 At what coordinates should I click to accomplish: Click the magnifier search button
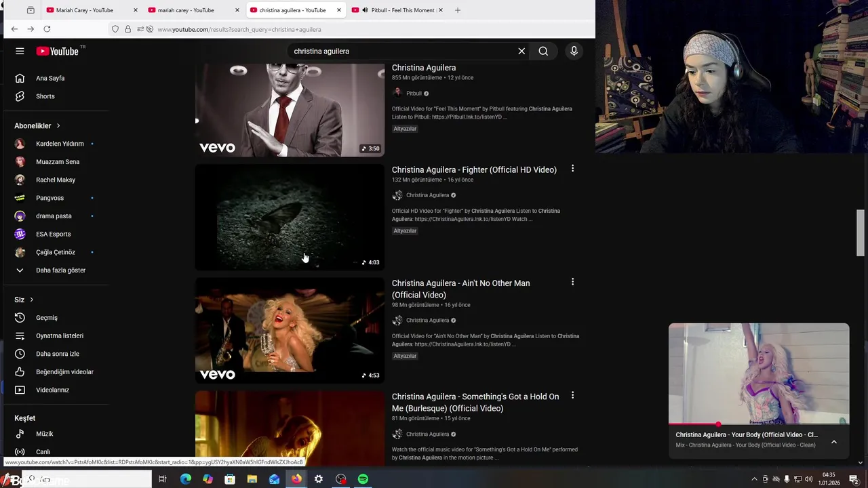[543, 51]
